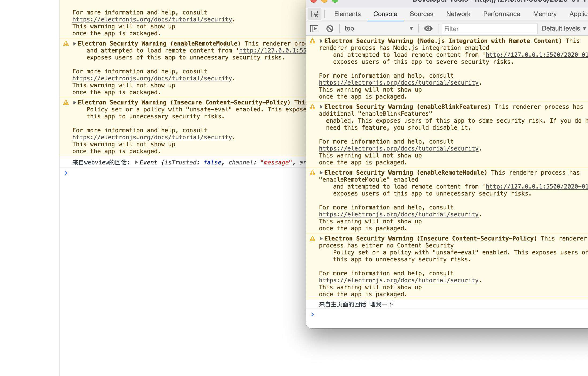The image size is (588, 376).
Task: Activate the inspect element picker icon
Action: pos(315,14)
